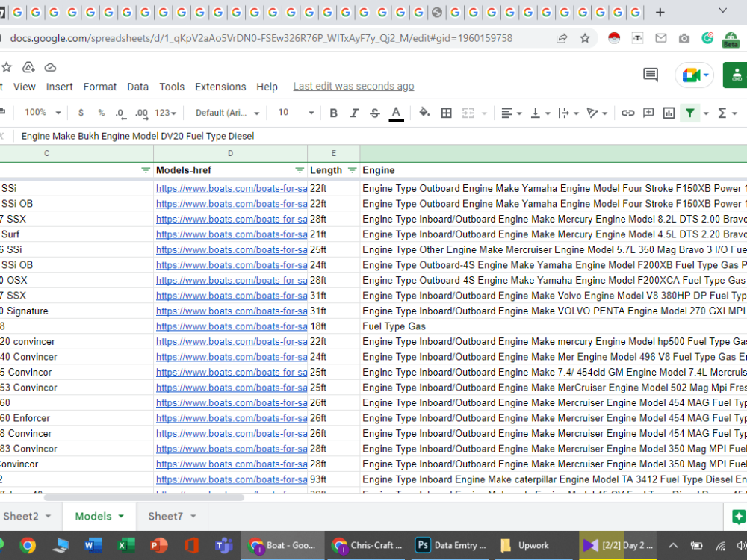Open the horizontal align options
This screenshot has height=560, width=747.
pyautogui.click(x=511, y=113)
